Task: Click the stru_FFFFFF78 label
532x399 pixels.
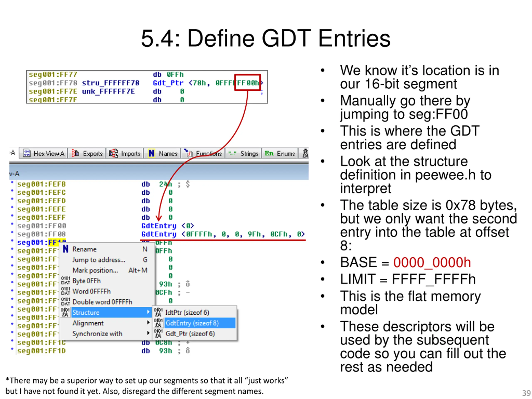Action: pos(111,83)
